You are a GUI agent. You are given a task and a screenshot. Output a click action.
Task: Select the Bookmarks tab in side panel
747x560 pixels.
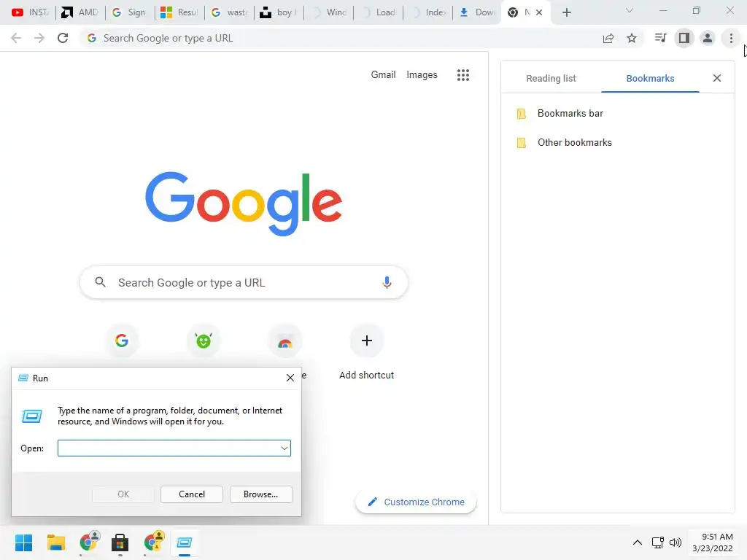click(x=650, y=79)
